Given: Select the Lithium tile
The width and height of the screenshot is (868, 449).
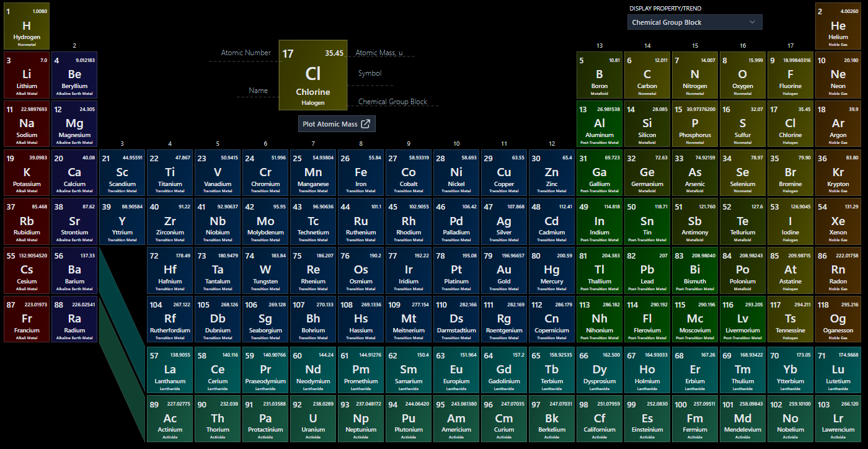Looking at the screenshot, I should point(27,75).
